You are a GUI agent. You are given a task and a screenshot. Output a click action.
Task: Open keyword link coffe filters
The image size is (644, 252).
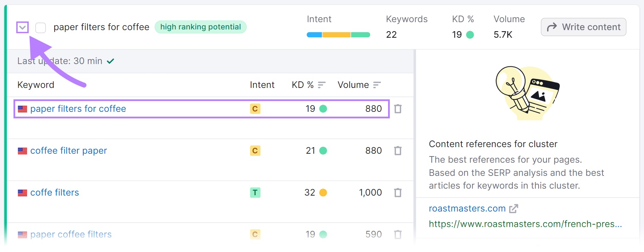pos(55,192)
